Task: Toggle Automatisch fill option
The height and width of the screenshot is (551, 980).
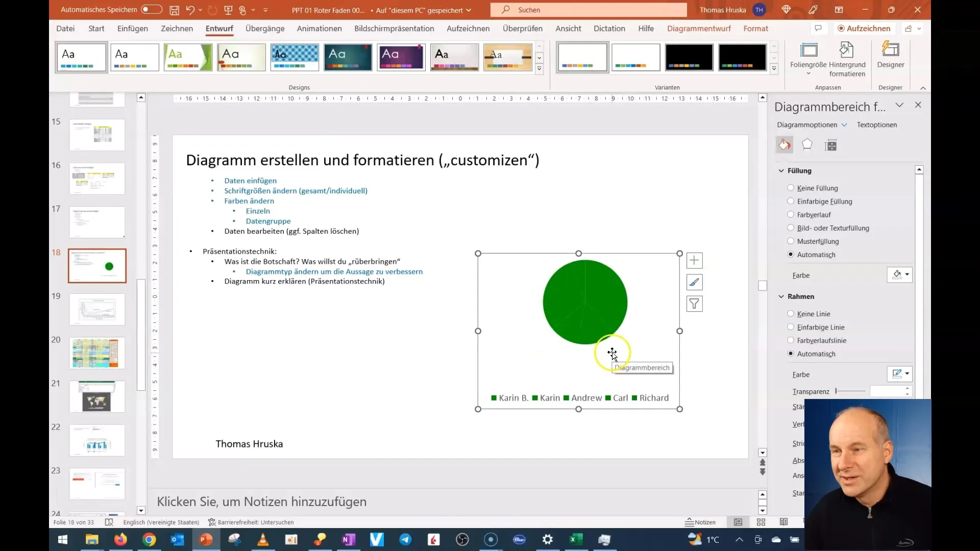Action: click(792, 254)
